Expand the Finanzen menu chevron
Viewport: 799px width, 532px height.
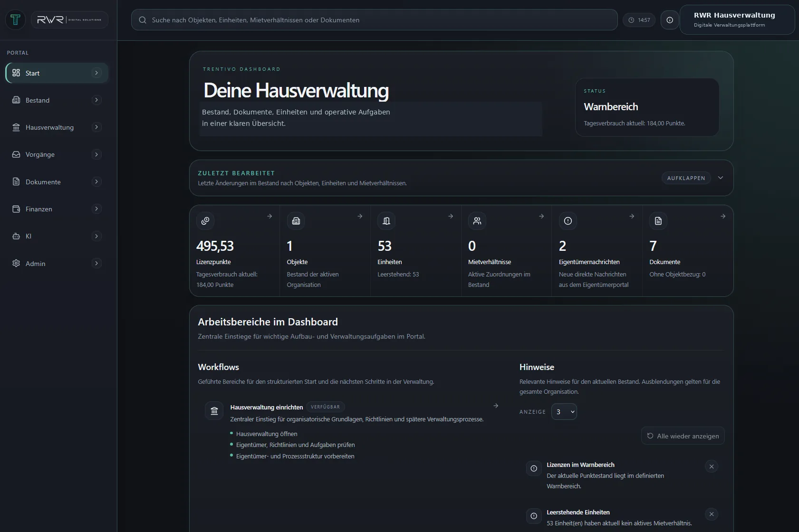(96, 209)
